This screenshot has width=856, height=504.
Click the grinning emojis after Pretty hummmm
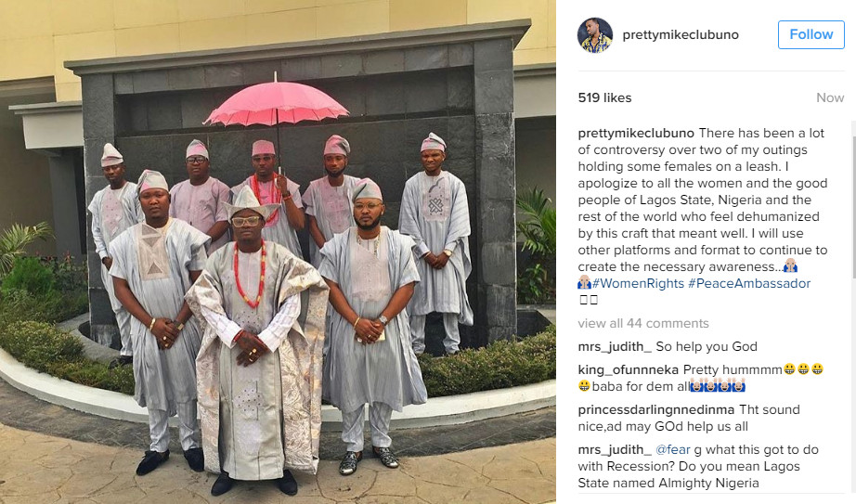[x=803, y=369]
